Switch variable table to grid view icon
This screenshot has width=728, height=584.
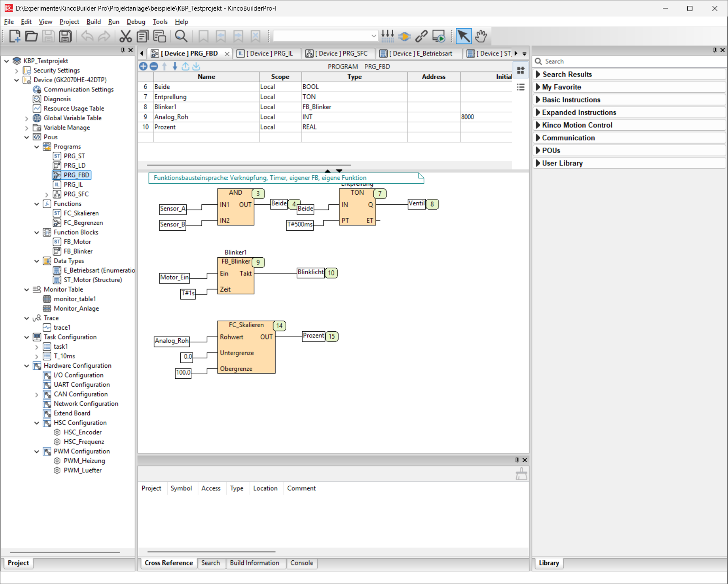[521, 71]
